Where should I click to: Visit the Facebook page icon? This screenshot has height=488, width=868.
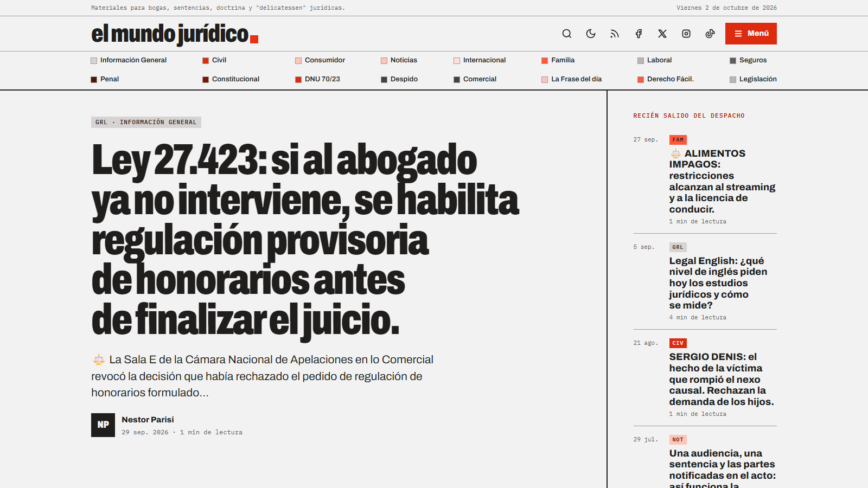coord(639,34)
